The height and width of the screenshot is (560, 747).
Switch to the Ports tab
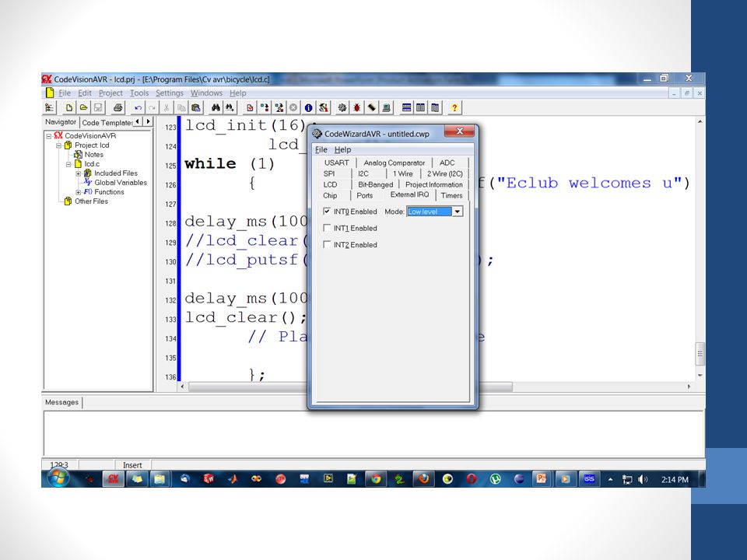[x=365, y=196]
